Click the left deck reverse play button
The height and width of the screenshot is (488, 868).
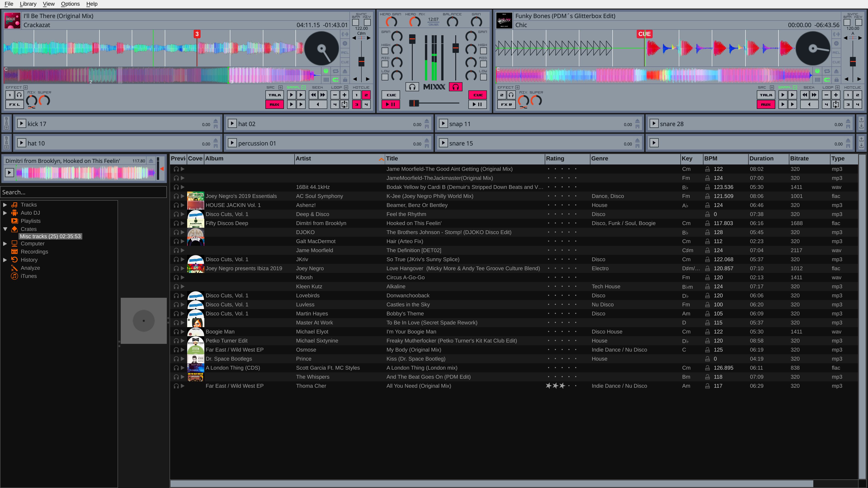point(318,104)
